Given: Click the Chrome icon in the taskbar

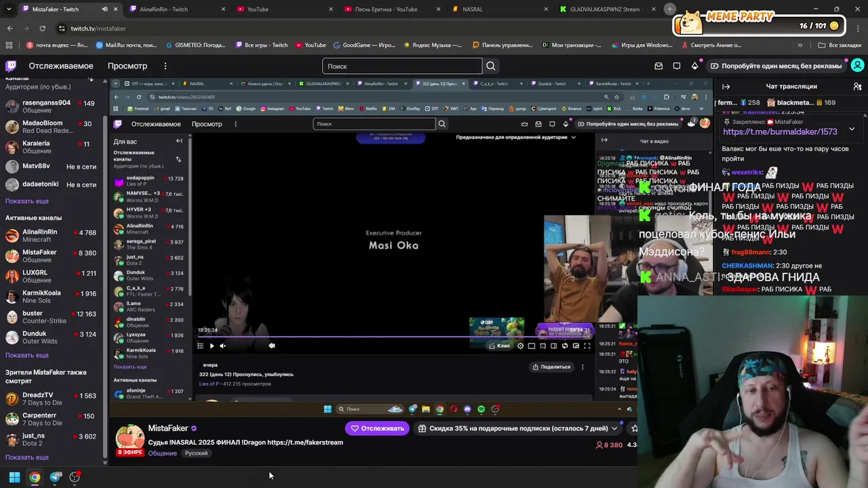Looking at the screenshot, I should click(35, 477).
